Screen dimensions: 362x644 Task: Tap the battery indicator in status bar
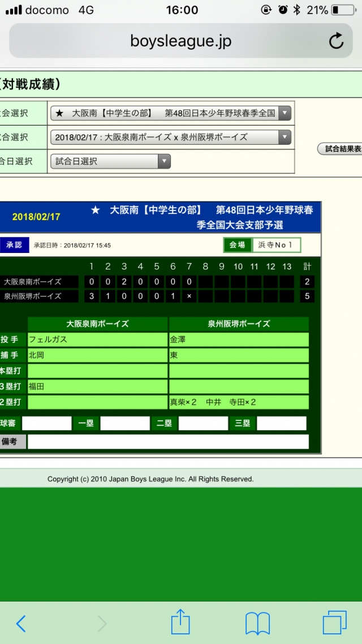[x=343, y=10]
